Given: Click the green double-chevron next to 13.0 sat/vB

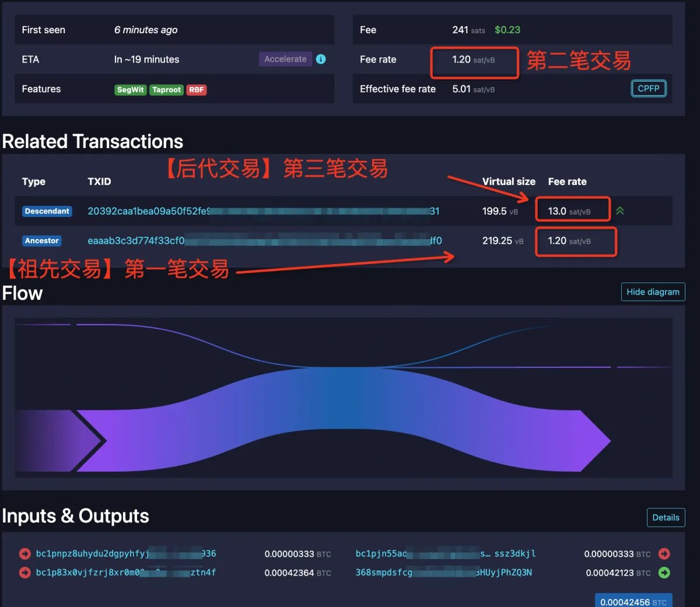Looking at the screenshot, I should 619,211.
